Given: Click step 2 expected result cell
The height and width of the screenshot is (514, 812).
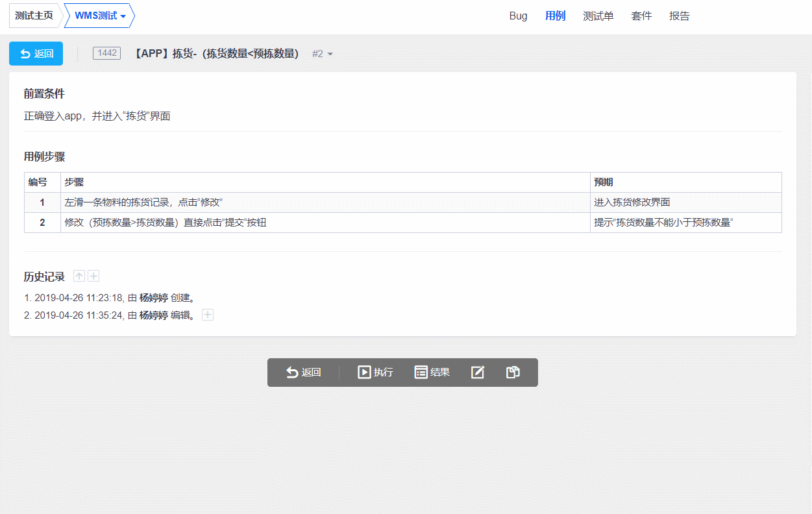Looking at the screenshot, I should pos(685,223).
